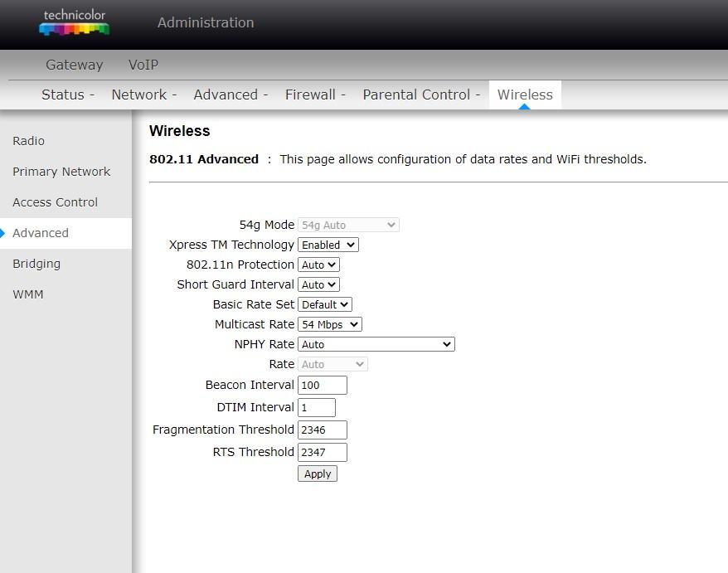Focus the Beacon Interval input field
Image resolution: width=728 pixels, height=573 pixels.
[x=323, y=386]
